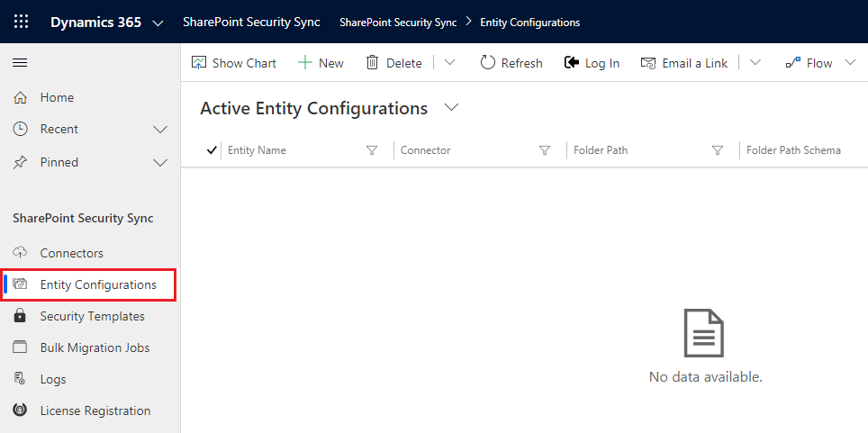This screenshot has width=868, height=433.
Task: Click the Delete command label
Action: pyautogui.click(x=404, y=63)
